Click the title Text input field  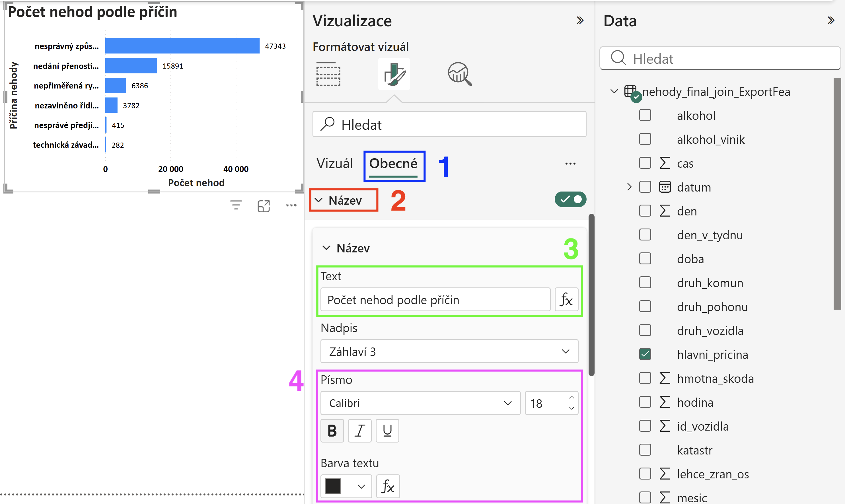(435, 300)
